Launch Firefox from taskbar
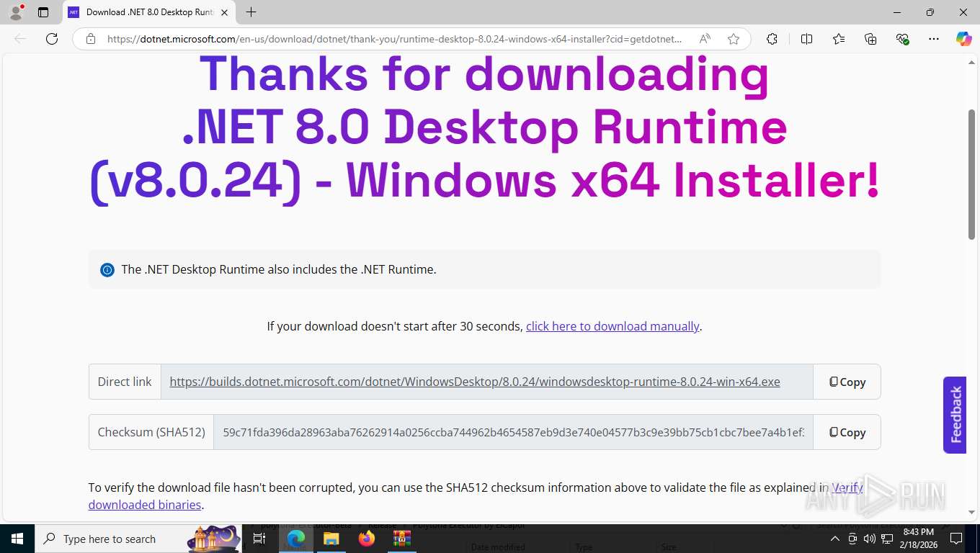980x553 pixels. (367, 539)
